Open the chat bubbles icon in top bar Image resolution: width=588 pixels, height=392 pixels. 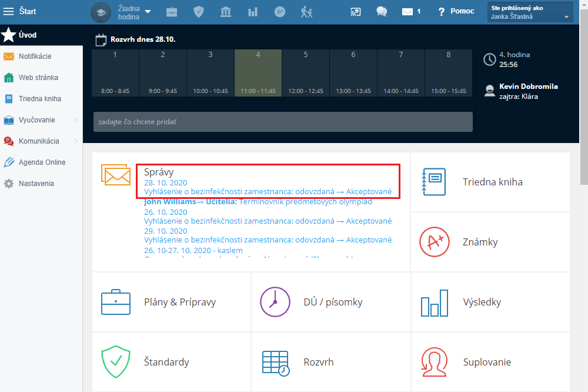tap(382, 12)
